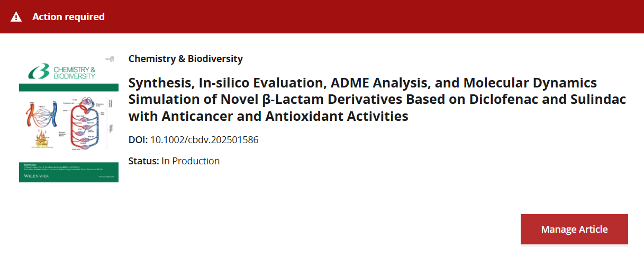Click the warning triangle icon
The width and height of the screenshot is (644, 264).
click(x=16, y=17)
